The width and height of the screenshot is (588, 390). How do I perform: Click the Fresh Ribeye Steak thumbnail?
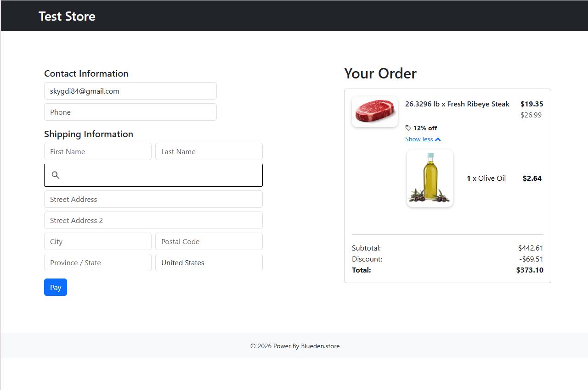[374, 111]
